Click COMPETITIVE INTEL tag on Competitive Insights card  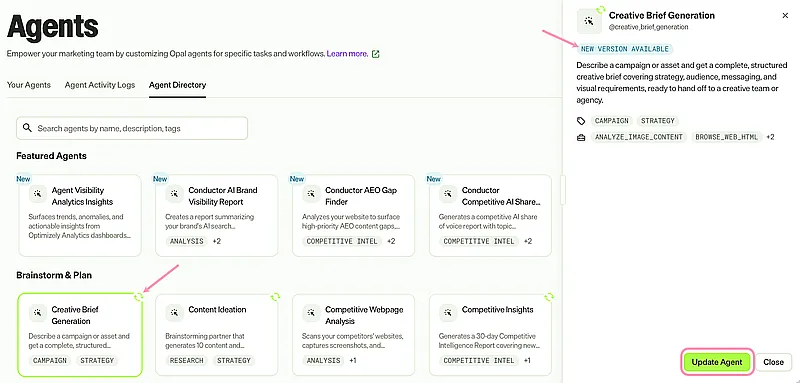479,361
